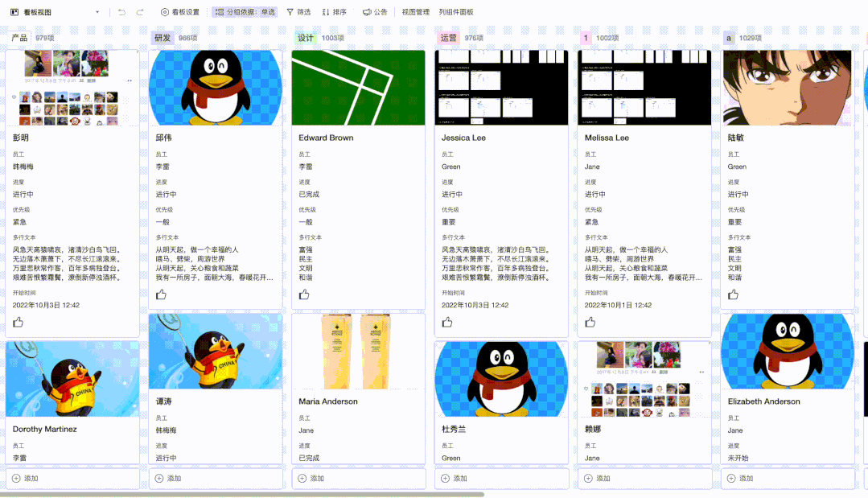Open the 筛选 filter tool
Image resolution: width=868 pixels, height=498 pixels.
point(300,11)
